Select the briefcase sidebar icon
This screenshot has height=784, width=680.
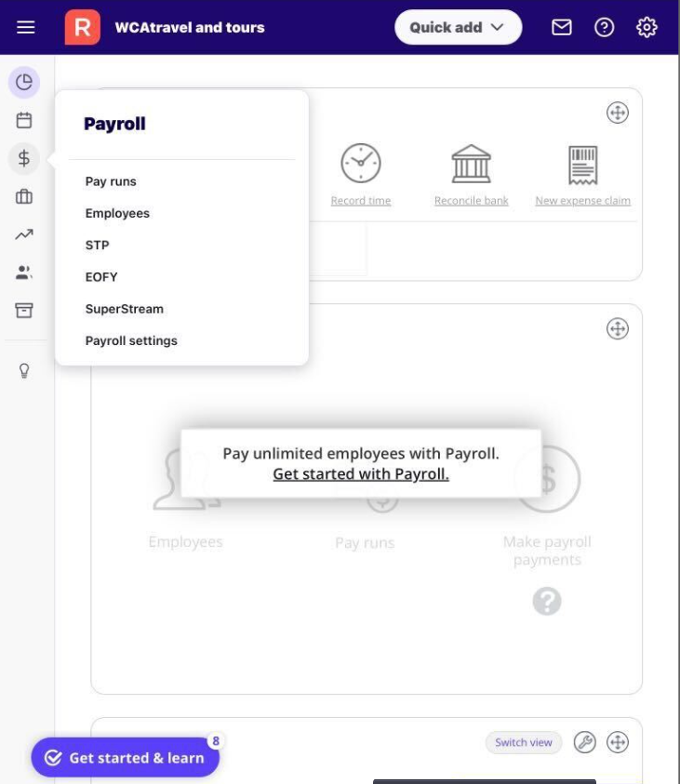coord(24,196)
